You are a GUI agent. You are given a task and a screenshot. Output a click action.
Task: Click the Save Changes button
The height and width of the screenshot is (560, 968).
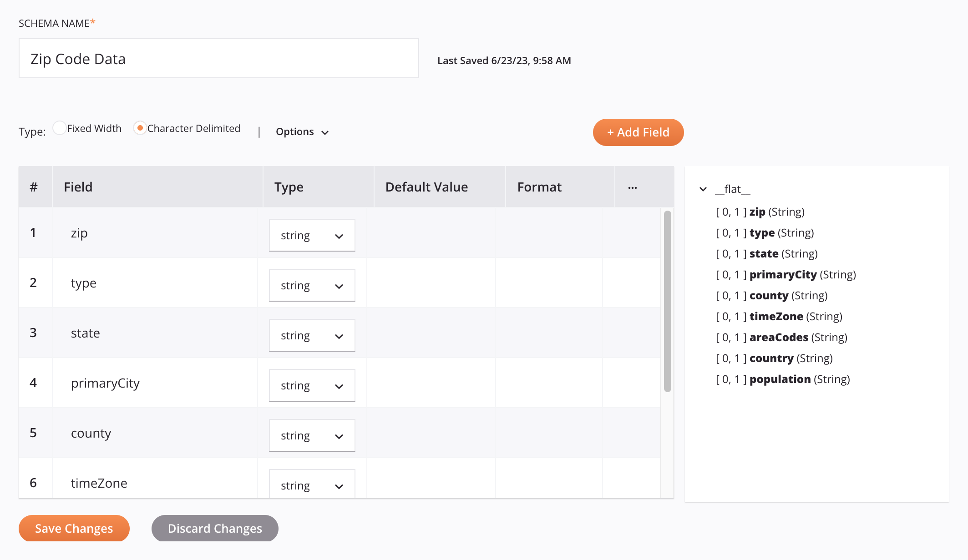[74, 528]
